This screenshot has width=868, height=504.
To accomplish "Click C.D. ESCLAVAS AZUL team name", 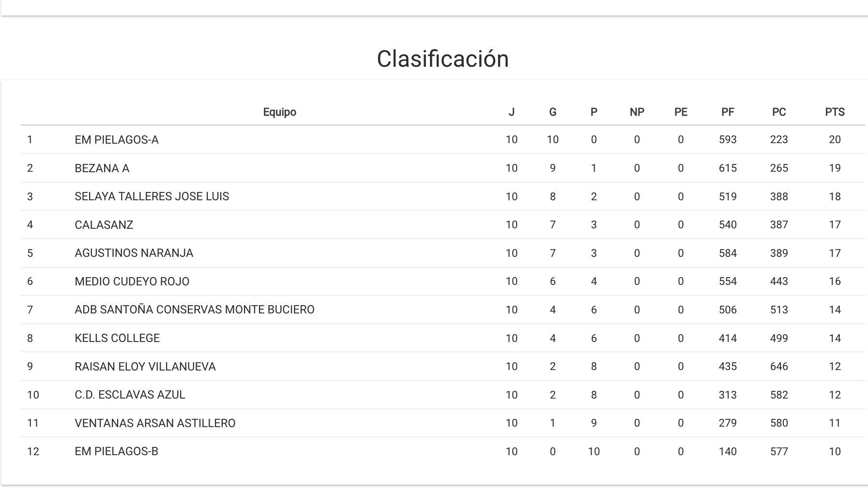I will click(130, 395).
